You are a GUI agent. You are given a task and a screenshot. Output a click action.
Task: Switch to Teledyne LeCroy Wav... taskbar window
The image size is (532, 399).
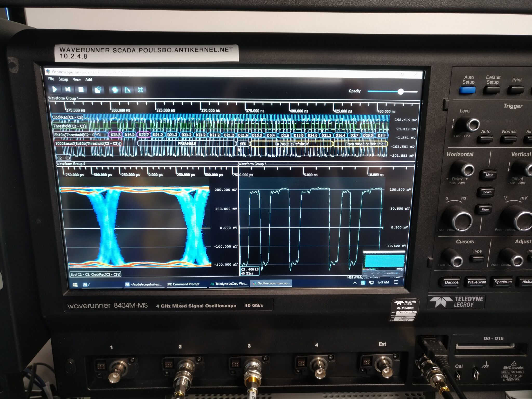tap(229, 284)
